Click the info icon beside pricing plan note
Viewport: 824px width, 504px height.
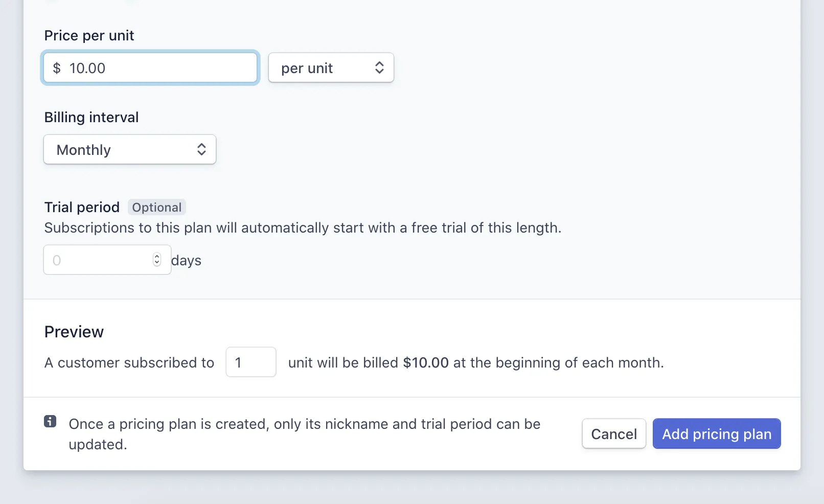[x=50, y=421]
